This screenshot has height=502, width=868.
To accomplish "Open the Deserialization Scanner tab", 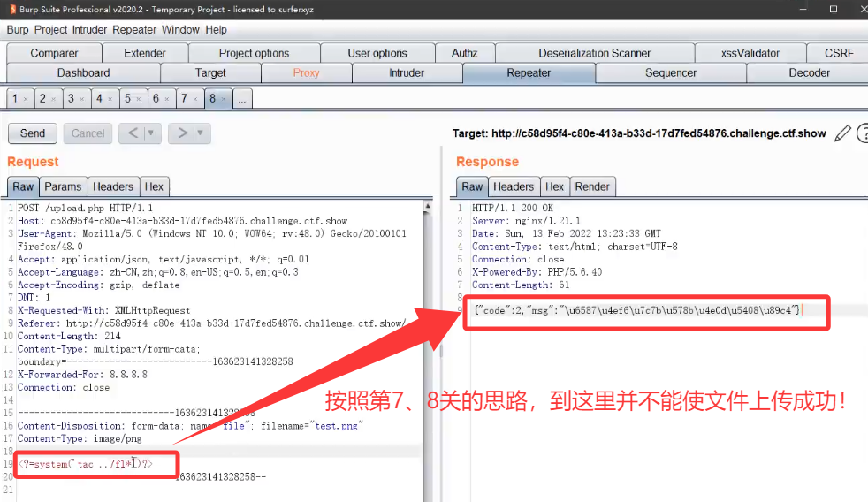I will click(595, 53).
